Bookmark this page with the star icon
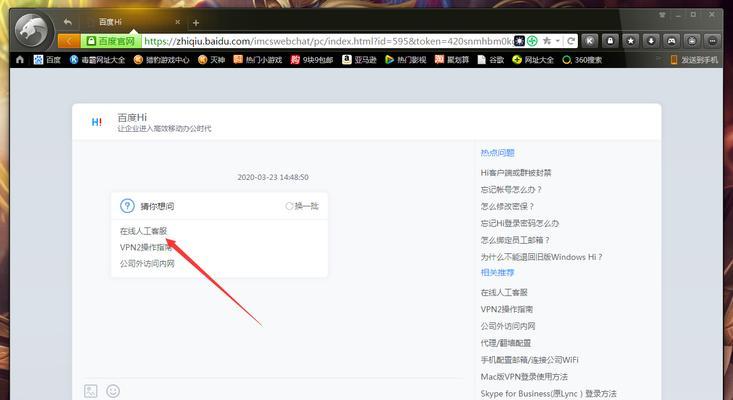Viewport: 733px width, 400px height. [x=546, y=41]
